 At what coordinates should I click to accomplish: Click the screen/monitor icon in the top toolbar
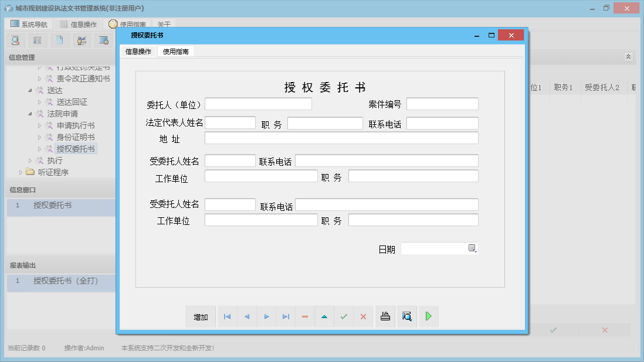104,40
